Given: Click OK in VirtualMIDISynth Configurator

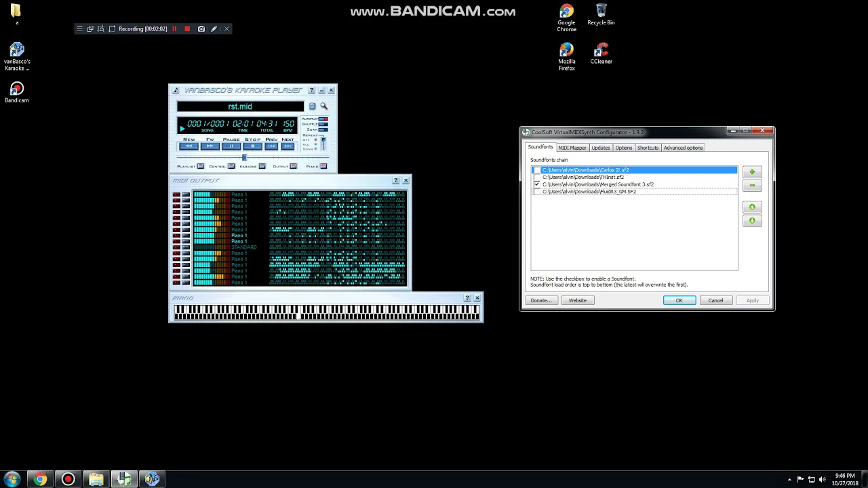Looking at the screenshot, I should 679,300.
